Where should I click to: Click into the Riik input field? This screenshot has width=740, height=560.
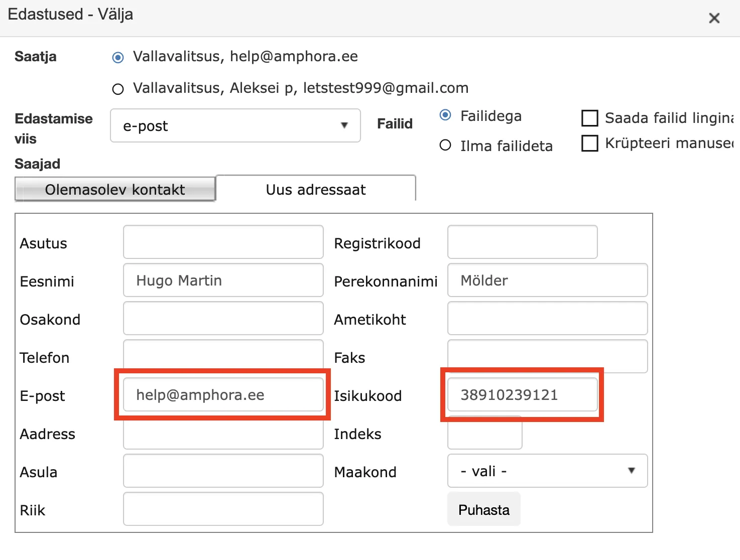223,509
